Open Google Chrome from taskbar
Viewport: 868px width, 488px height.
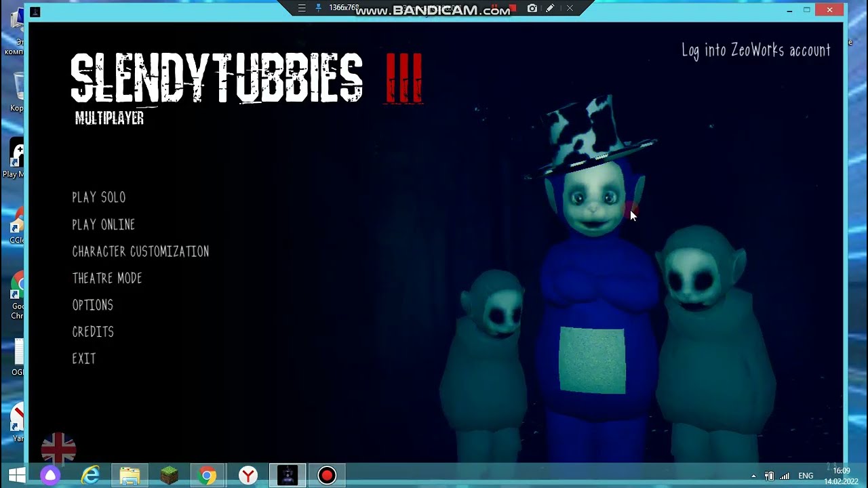coord(208,475)
